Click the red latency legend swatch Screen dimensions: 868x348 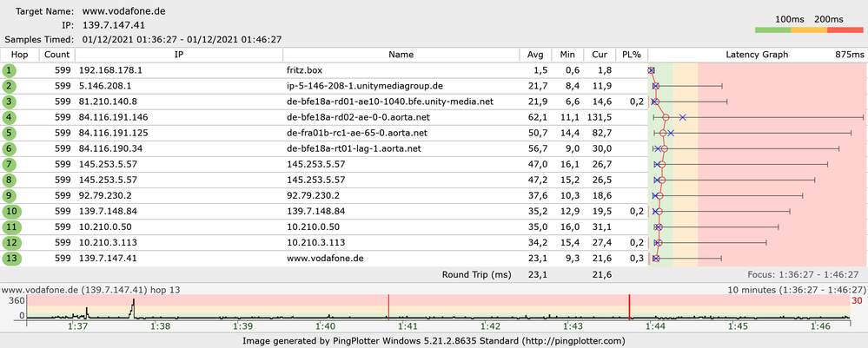845,30
